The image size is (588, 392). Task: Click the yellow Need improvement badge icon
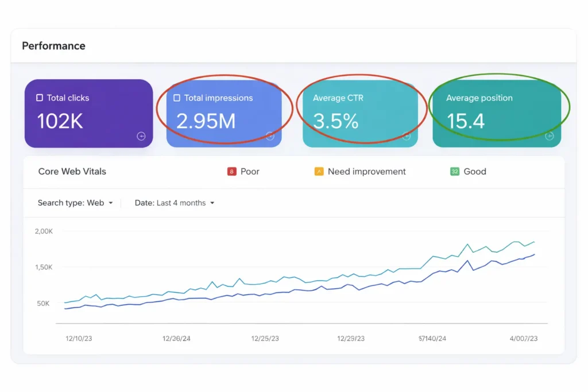(318, 171)
